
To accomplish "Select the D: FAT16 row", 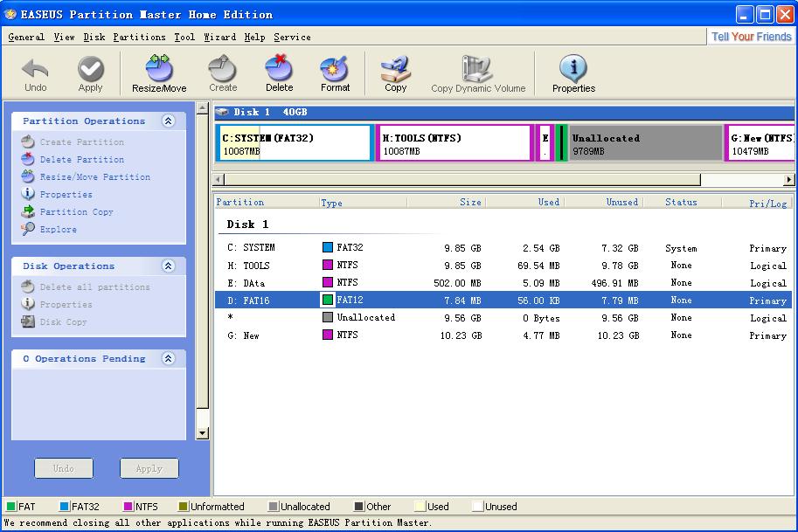I will point(503,301).
